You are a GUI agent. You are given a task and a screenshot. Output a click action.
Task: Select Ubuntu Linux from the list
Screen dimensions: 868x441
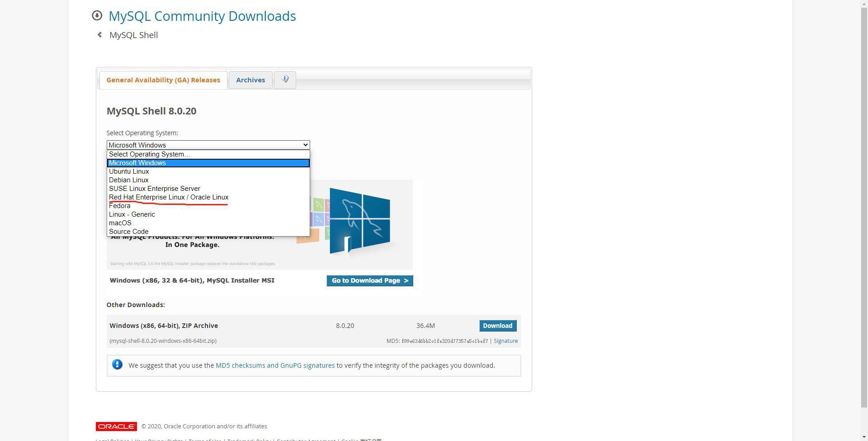coord(208,171)
